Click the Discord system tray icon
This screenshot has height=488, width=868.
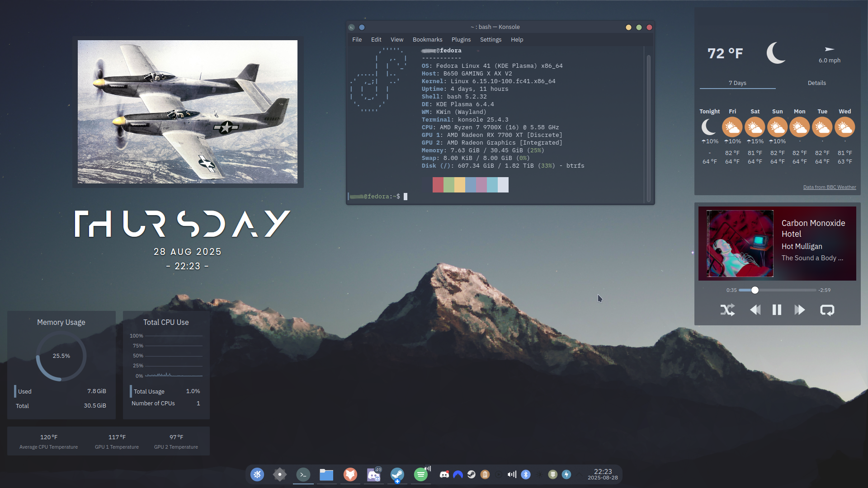444,474
